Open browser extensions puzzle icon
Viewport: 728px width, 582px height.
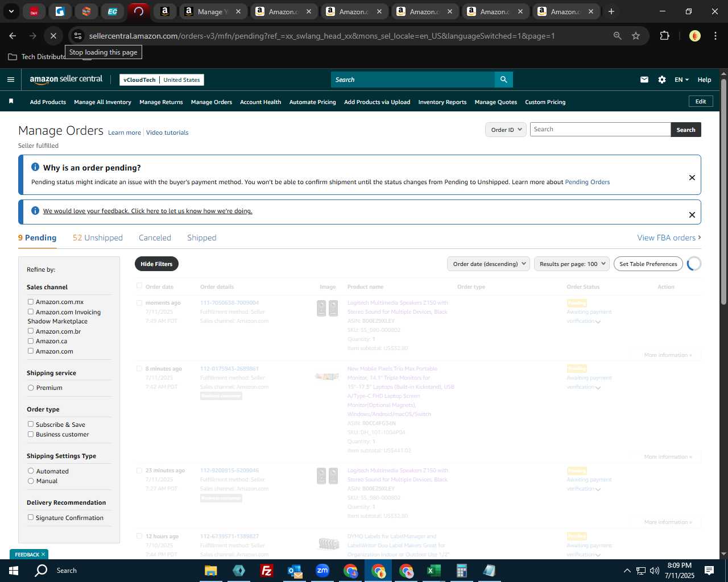pos(664,36)
